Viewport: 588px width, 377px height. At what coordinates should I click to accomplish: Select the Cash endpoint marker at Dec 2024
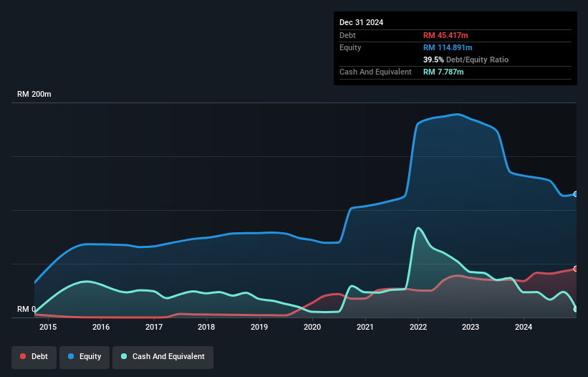point(576,309)
